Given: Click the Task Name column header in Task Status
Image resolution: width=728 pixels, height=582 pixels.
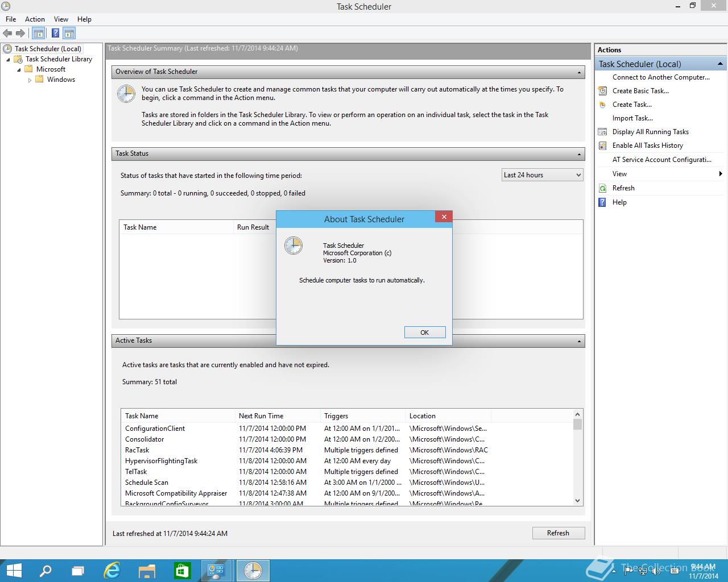Looking at the screenshot, I should [176, 227].
